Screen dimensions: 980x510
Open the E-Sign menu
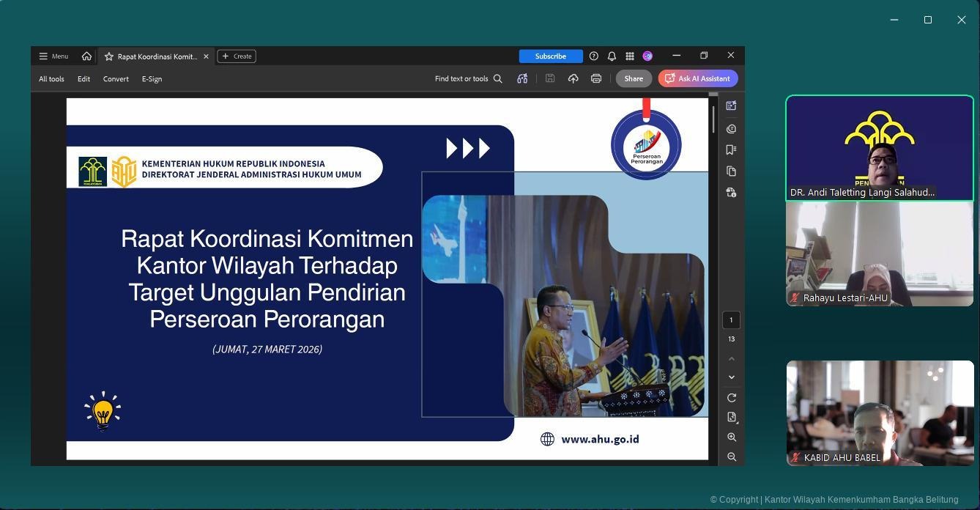click(x=152, y=78)
